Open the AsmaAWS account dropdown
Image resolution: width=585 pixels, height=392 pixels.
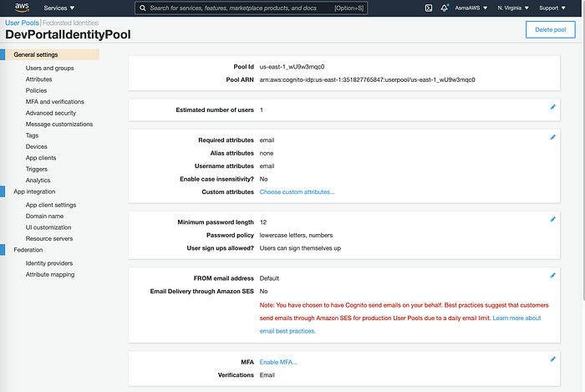(471, 8)
